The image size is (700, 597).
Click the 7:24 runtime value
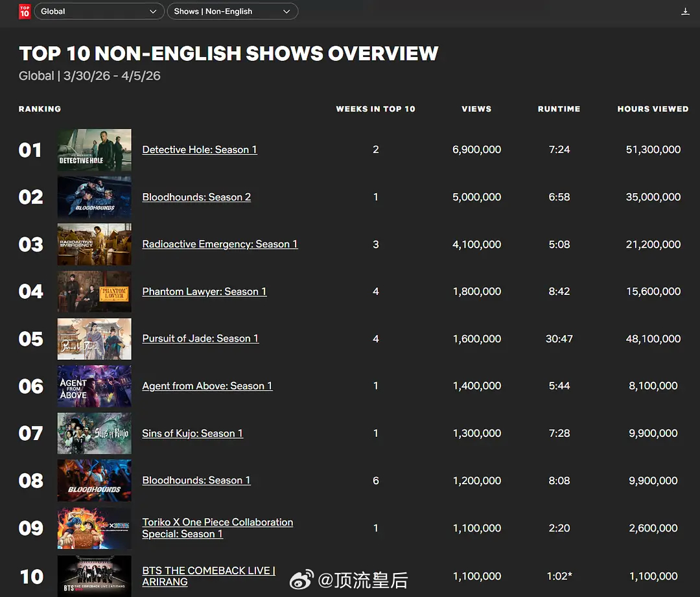pos(559,150)
